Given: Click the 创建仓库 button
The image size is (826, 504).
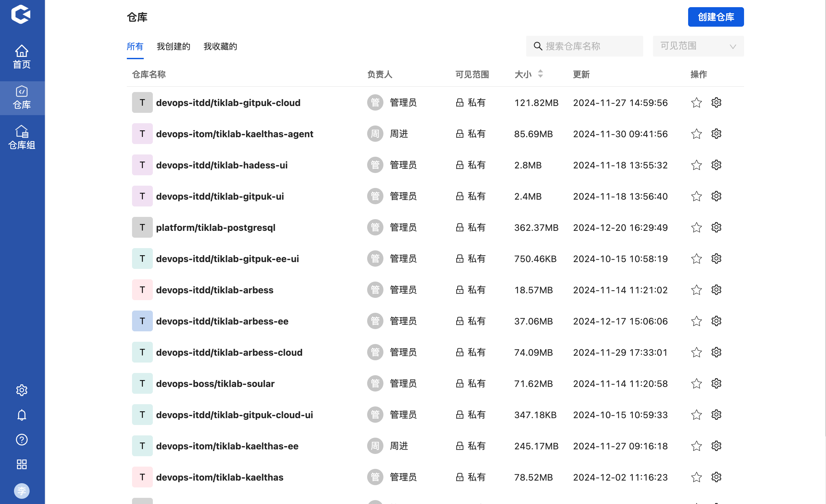Looking at the screenshot, I should tap(716, 17).
